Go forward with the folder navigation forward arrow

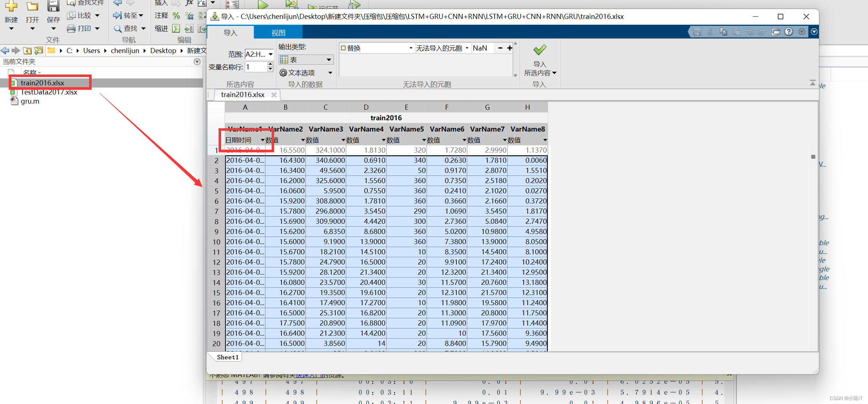16,50
